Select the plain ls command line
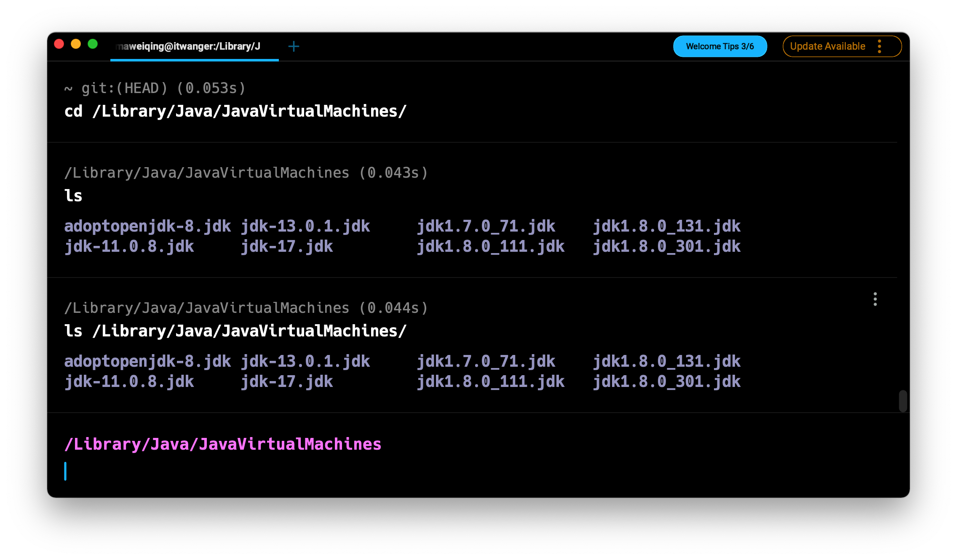Viewport: 957px width, 560px height. pos(73,196)
